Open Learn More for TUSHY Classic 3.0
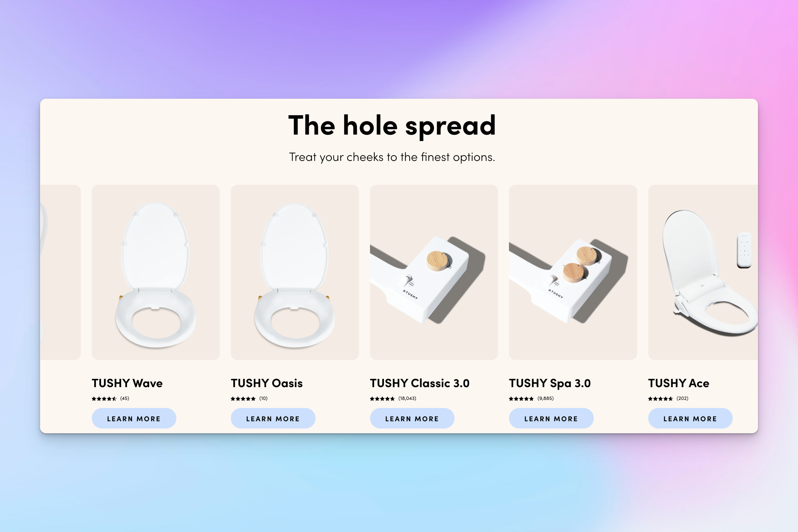This screenshot has height=532, width=798. click(x=412, y=418)
